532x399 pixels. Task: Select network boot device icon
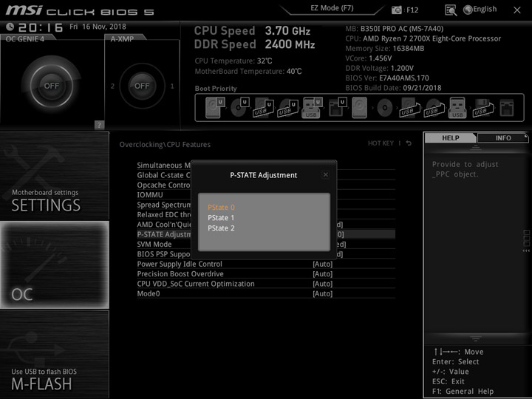(507, 108)
